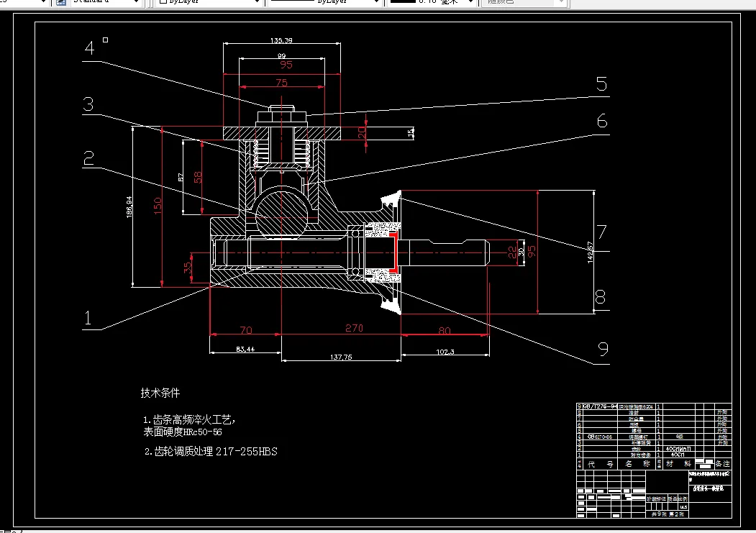Select part callout number 8
This screenshot has height=533, width=756.
[x=600, y=297]
